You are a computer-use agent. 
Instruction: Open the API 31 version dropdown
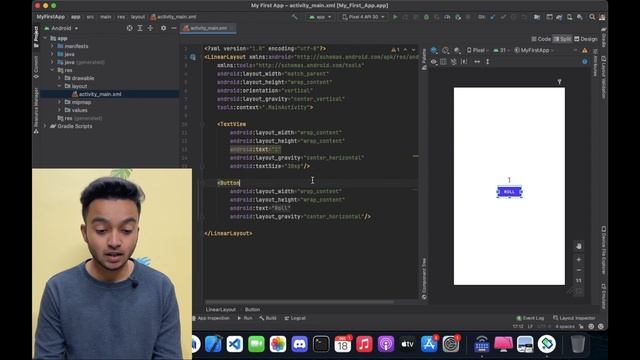coord(502,51)
